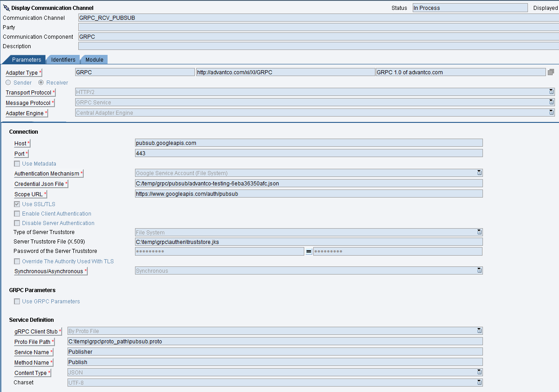The image size is (559, 392).
Task: Select the Sender radio button
Action: click(8, 82)
